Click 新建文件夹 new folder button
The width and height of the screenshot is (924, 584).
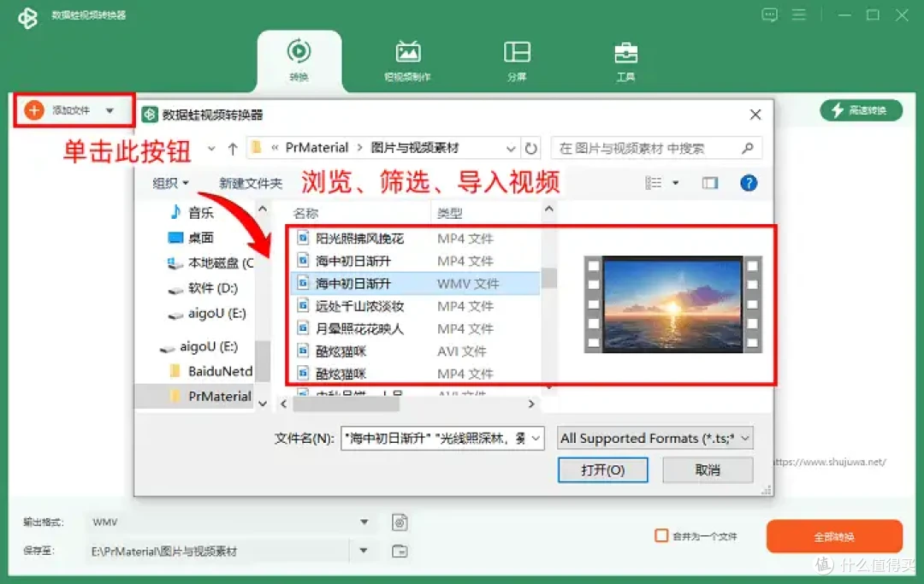(x=251, y=183)
